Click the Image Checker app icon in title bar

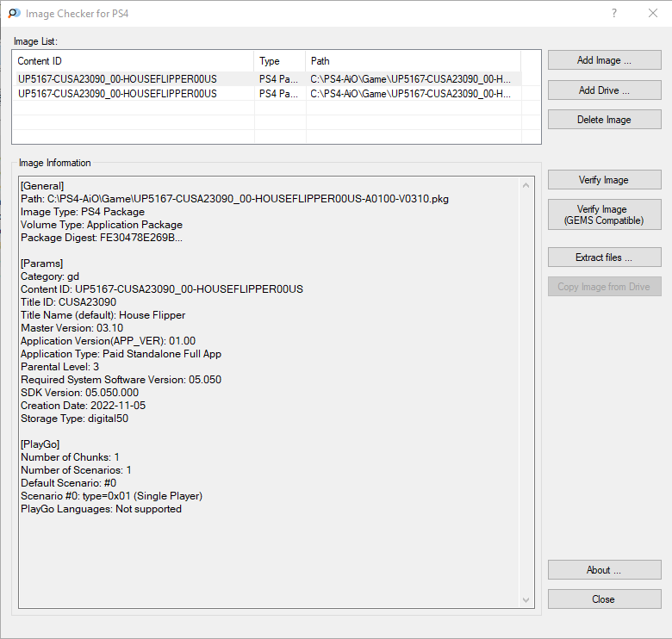tap(14, 13)
